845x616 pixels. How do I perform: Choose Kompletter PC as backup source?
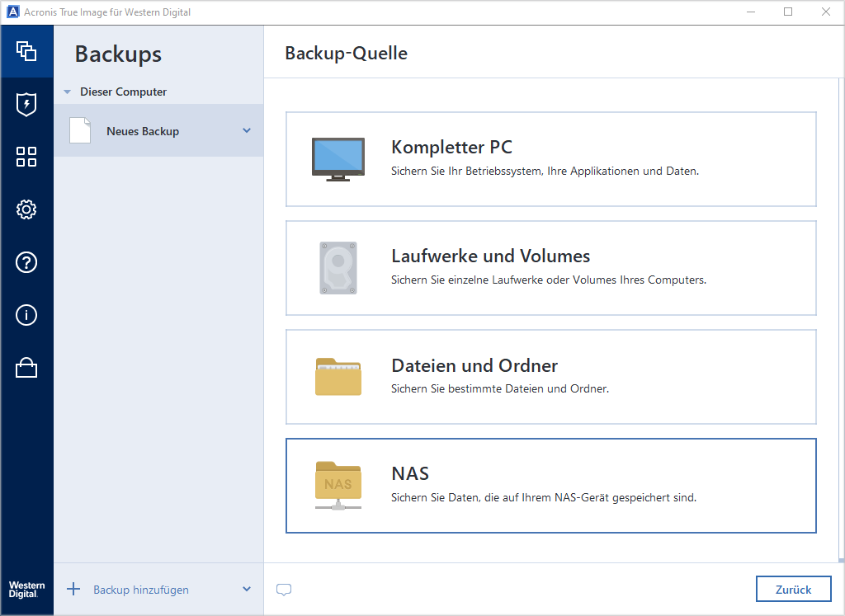click(550, 159)
